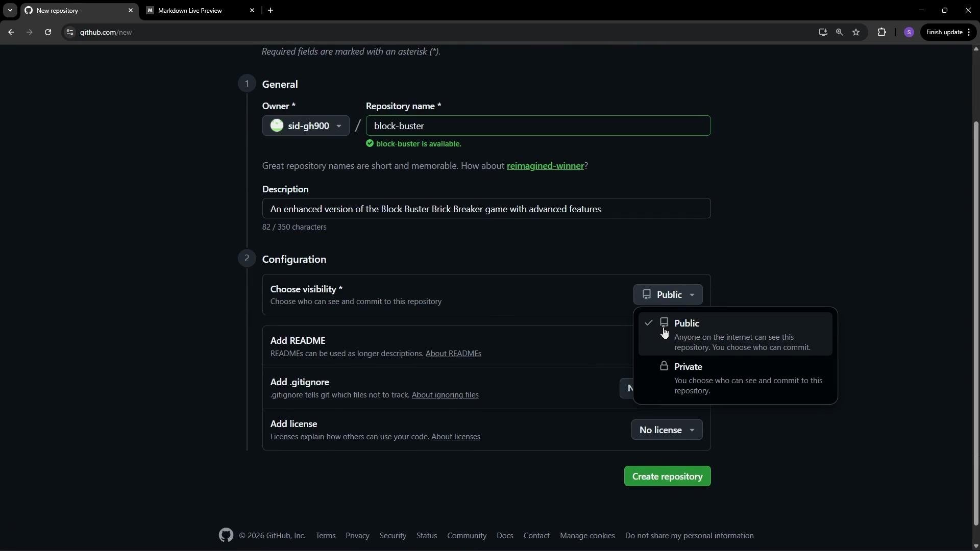
Task: Open the Extensions puzzle icon
Action: click(881, 32)
